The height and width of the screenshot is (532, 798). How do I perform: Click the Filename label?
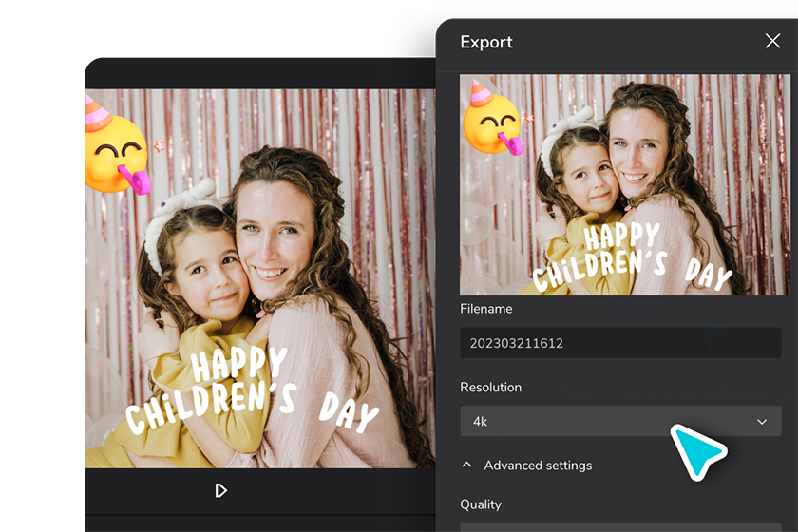(x=486, y=309)
